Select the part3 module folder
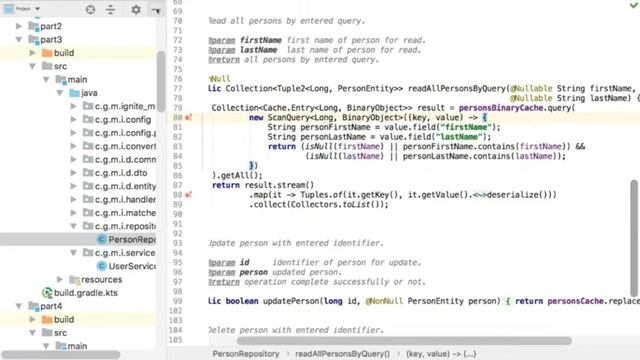Viewport: 640px width, 360px height. pyautogui.click(x=51, y=40)
